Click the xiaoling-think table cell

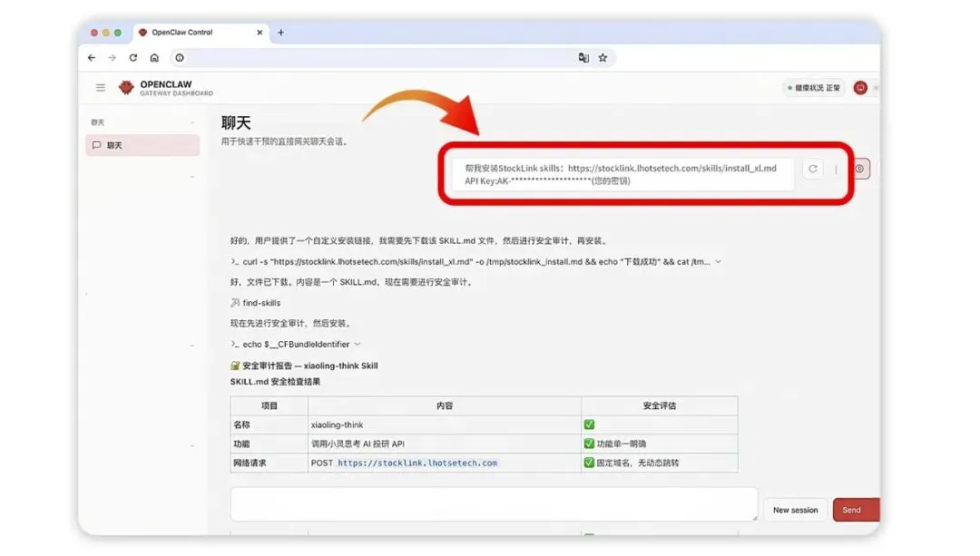click(445, 424)
